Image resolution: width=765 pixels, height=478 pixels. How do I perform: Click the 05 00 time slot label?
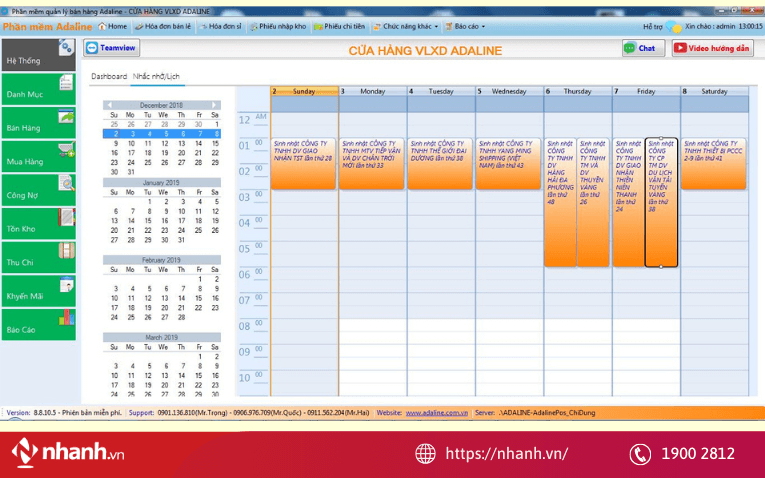coord(253,248)
